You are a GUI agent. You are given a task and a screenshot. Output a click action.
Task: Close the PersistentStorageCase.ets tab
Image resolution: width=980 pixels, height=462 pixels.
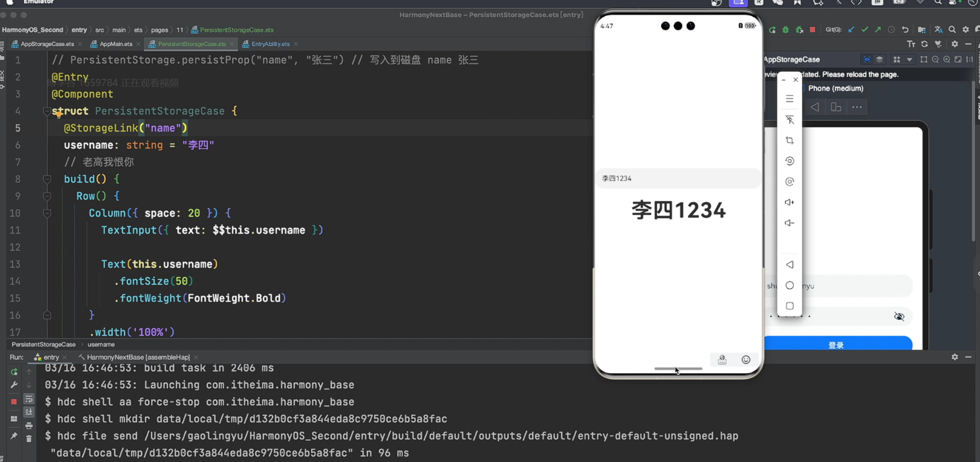(232, 44)
